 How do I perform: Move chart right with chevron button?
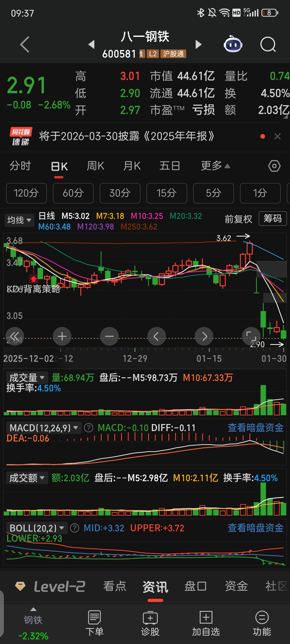click(204, 336)
